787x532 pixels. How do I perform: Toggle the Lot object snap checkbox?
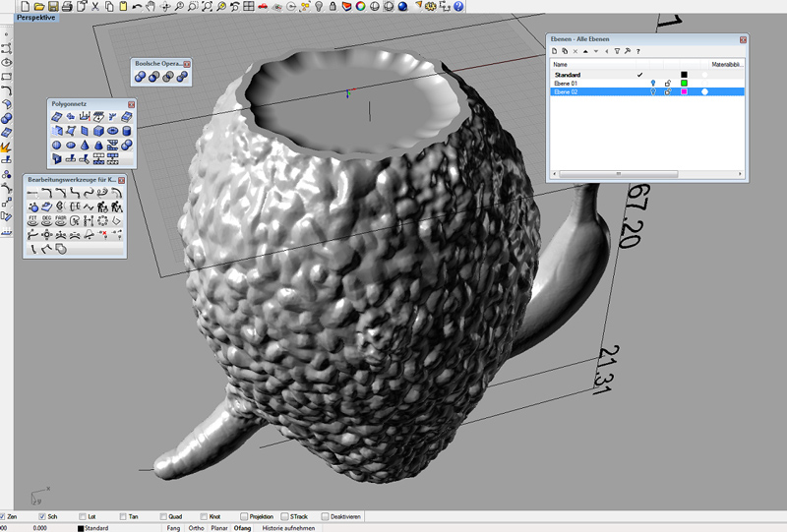pos(83,516)
